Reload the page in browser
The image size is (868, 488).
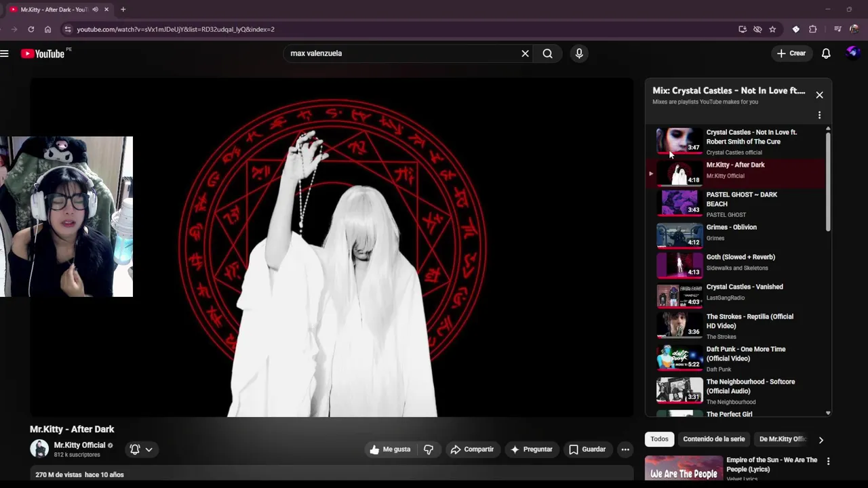point(31,29)
